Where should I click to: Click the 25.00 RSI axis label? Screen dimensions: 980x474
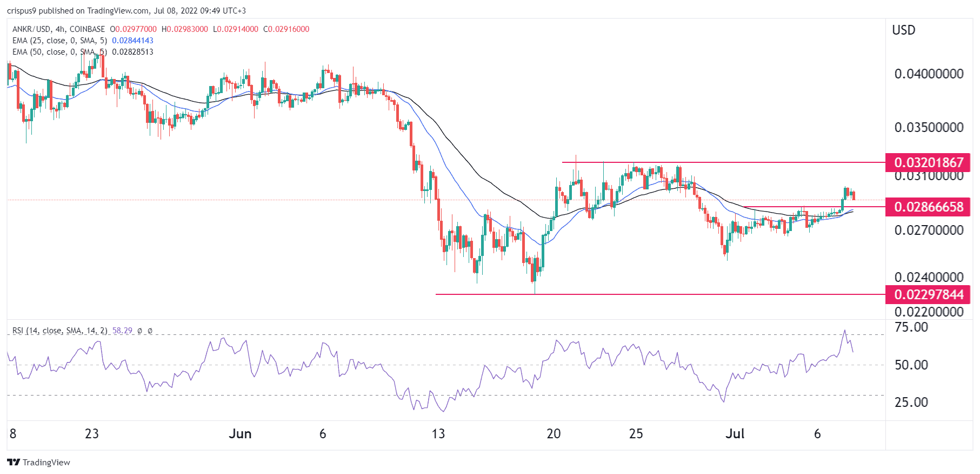pos(911,403)
